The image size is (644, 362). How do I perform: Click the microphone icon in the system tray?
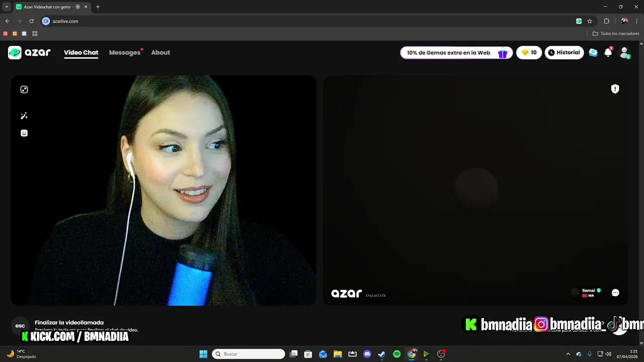(x=589, y=354)
